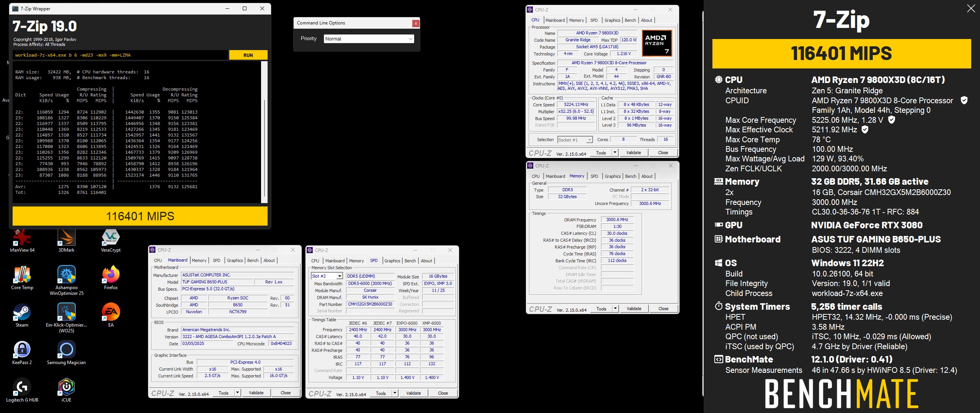Viewport: 980px width, 413px height.
Task: Open Logitech G HUB icon
Action: [22, 390]
